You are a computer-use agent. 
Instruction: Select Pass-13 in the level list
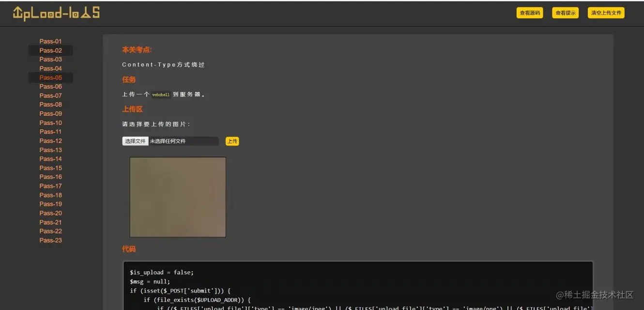tap(50, 150)
